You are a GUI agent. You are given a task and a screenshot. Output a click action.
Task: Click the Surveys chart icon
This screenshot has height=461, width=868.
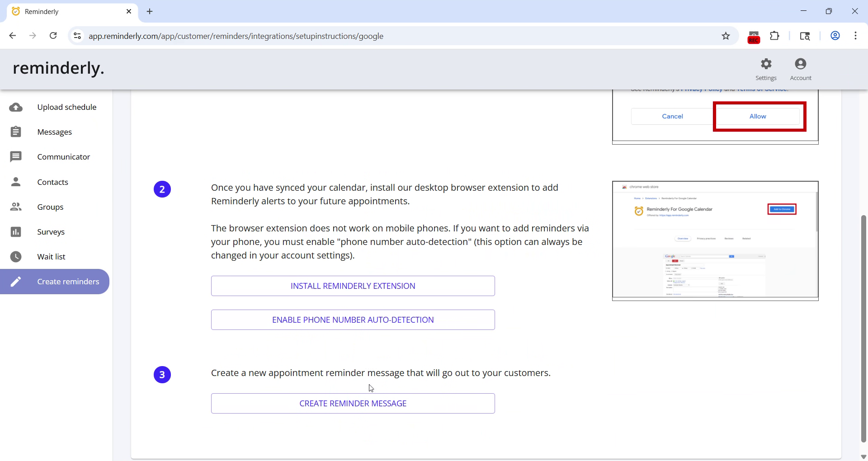point(16,232)
